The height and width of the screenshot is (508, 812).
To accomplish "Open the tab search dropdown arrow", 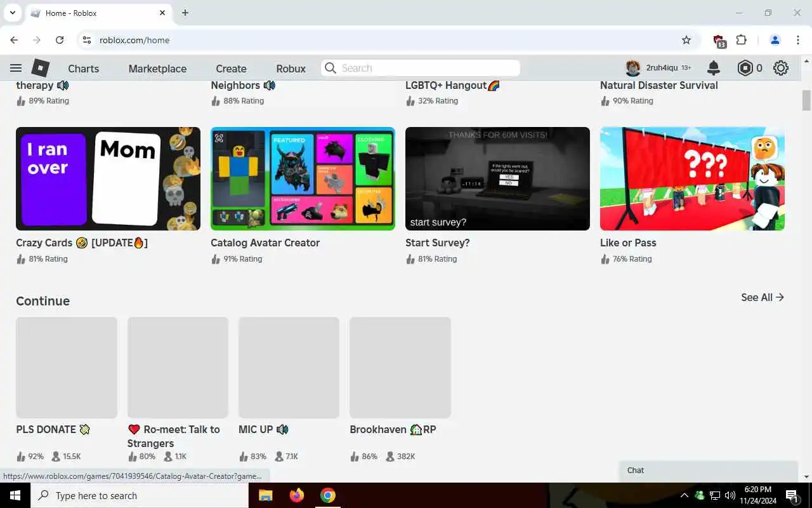I will [x=12, y=13].
